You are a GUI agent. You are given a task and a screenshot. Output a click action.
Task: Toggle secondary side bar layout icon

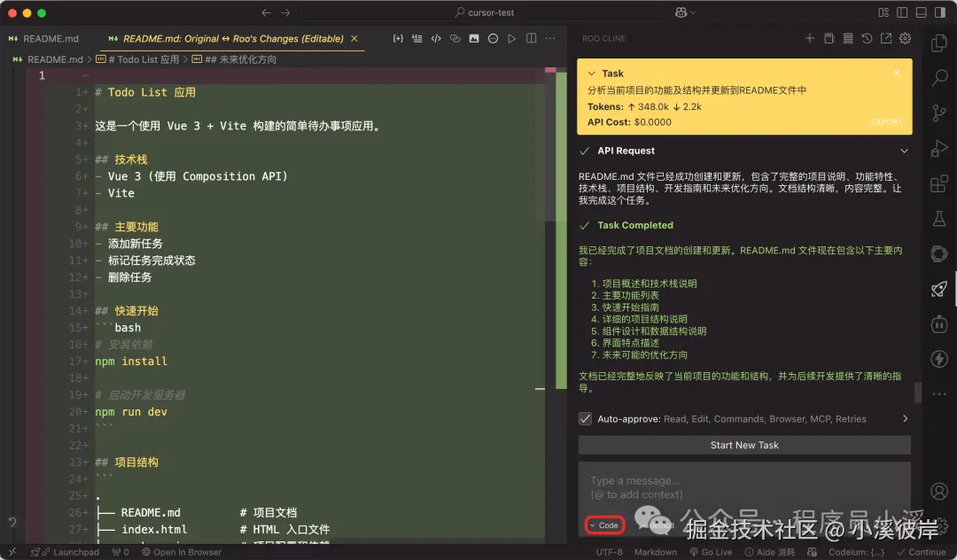[940, 12]
